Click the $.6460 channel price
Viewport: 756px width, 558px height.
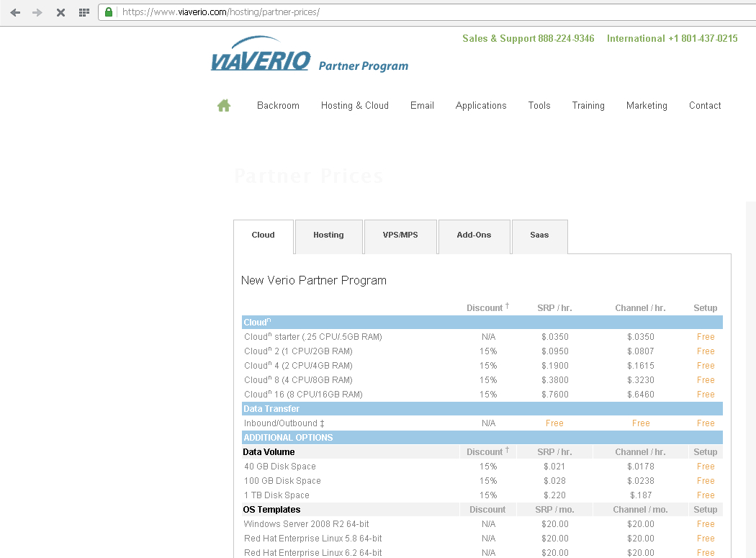click(641, 395)
